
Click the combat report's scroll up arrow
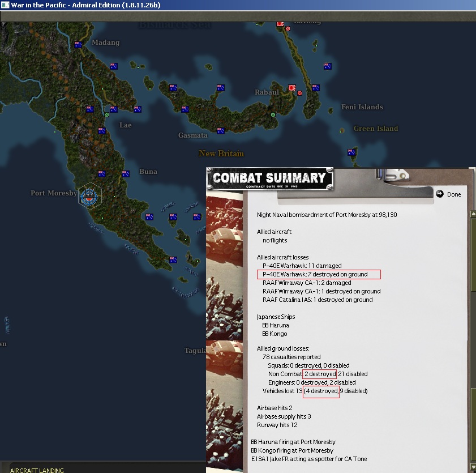(x=473, y=214)
